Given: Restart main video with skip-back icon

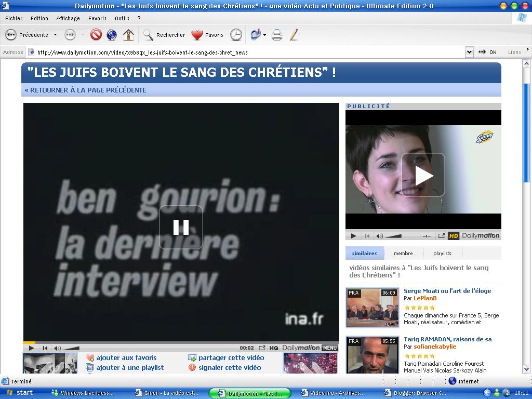Looking at the screenshot, I should pos(45,348).
